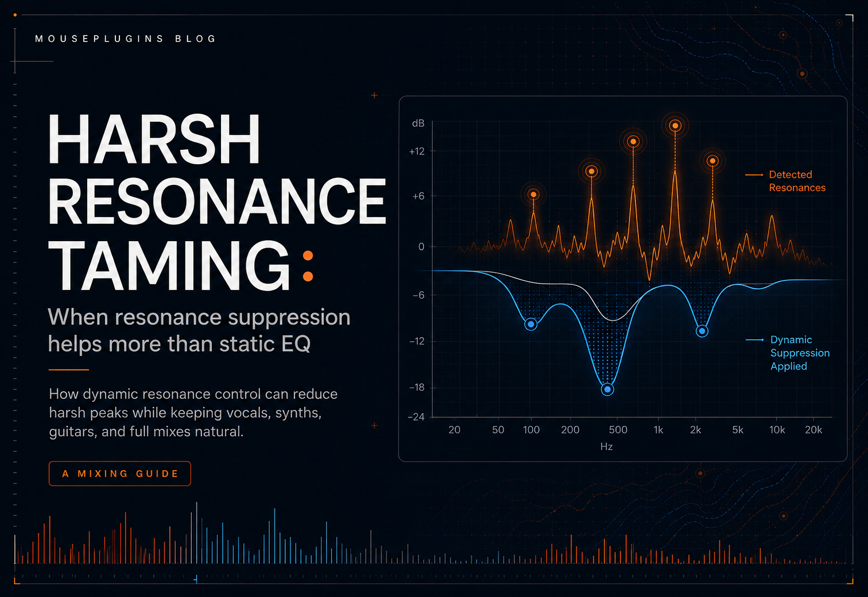Click the dB axis title
This screenshot has width=868, height=597.
click(418, 123)
